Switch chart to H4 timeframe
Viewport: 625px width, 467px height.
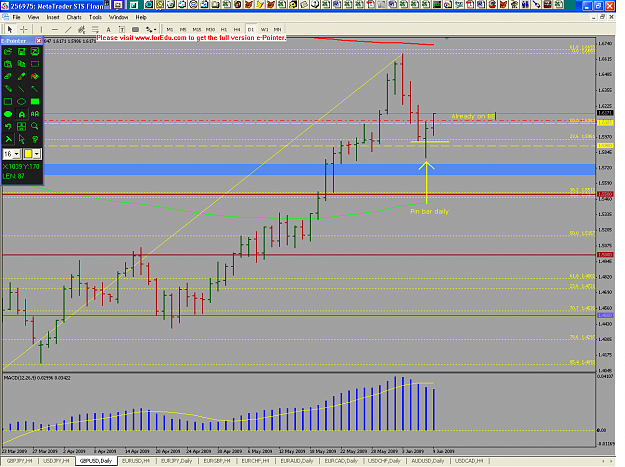pos(237,29)
